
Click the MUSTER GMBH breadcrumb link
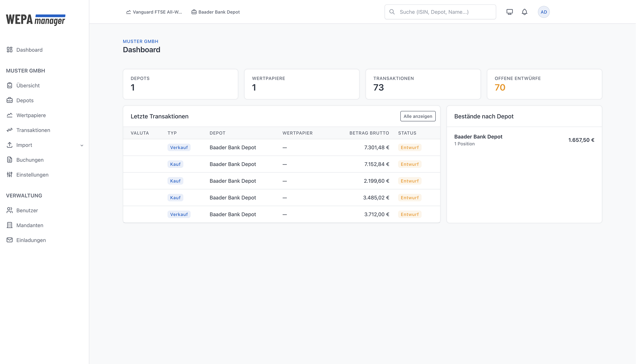pos(141,41)
